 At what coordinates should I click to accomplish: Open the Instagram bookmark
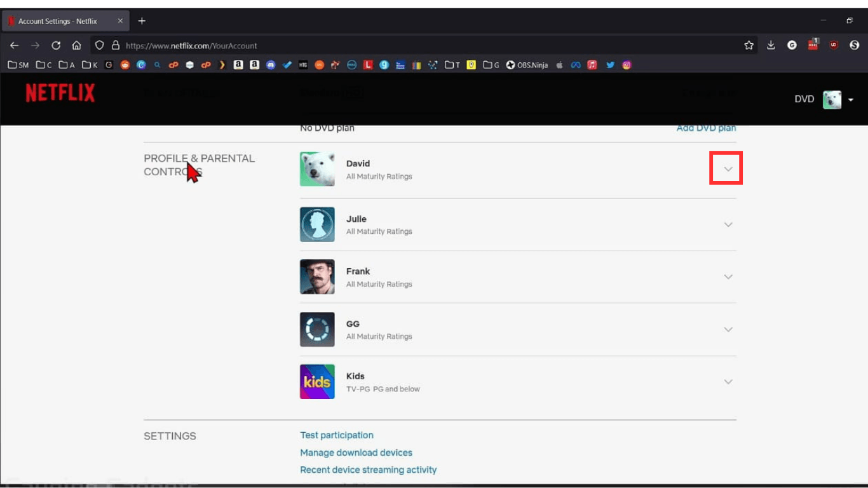[627, 65]
